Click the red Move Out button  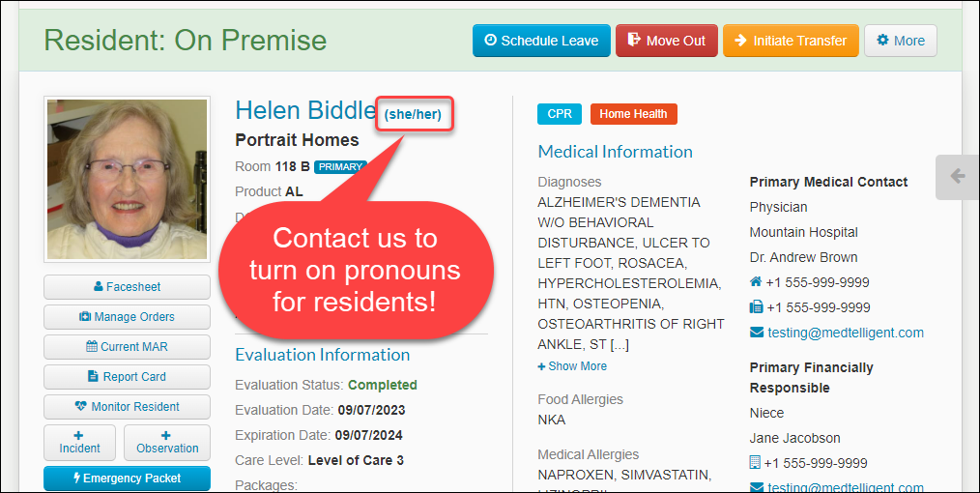tap(666, 41)
